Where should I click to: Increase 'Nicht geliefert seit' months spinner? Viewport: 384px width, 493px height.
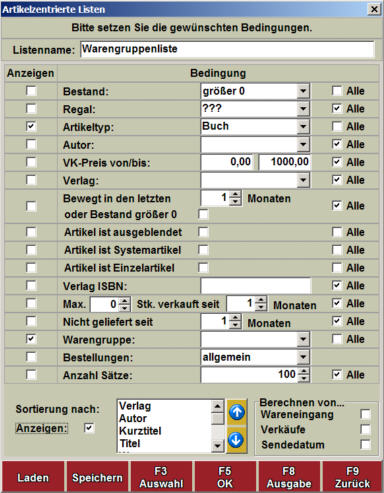236,318
